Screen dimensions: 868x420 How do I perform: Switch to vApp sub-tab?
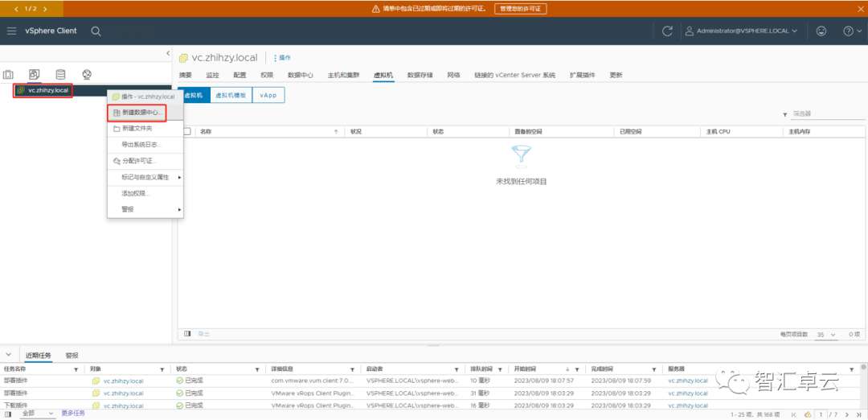click(x=268, y=95)
